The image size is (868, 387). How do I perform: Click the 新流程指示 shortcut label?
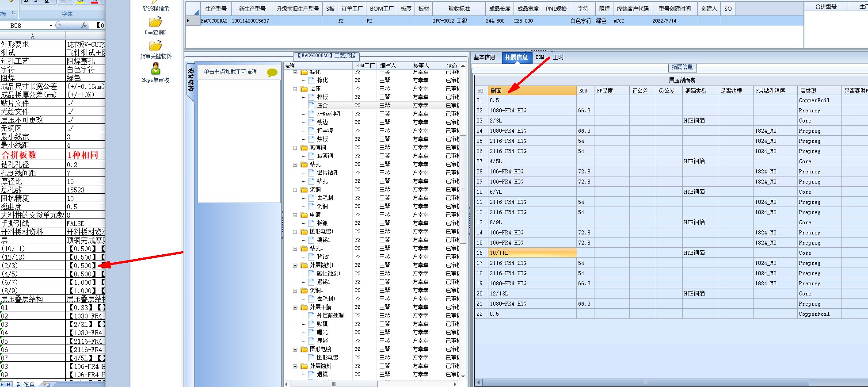(156, 8)
